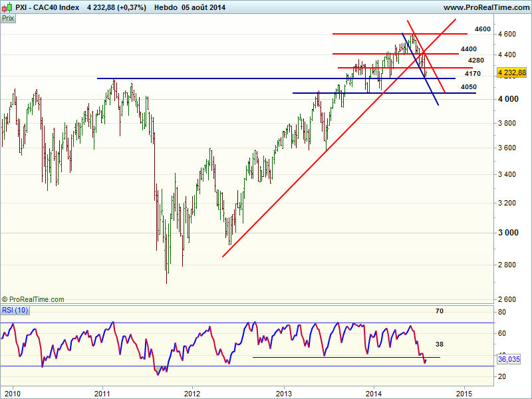The image size is (532, 399).
Task: Click the 2012 marker on time axis
Action: 192,394
